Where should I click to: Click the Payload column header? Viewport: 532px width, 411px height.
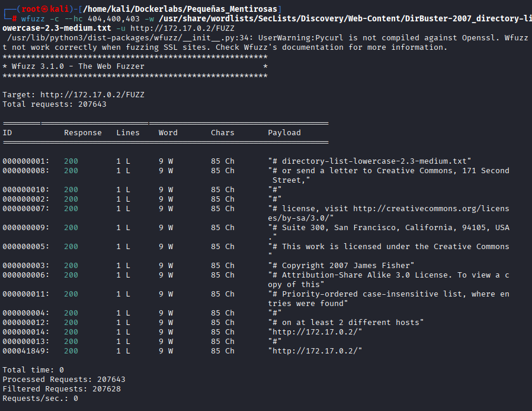point(284,133)
